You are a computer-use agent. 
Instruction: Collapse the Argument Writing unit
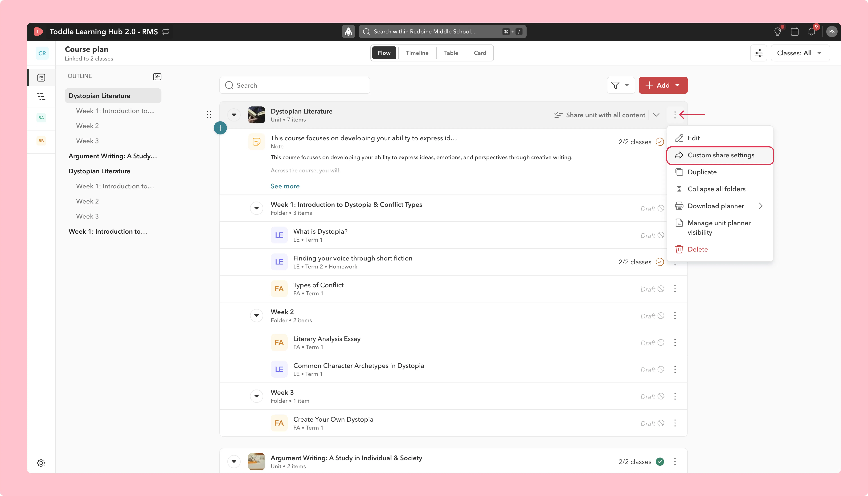234,462
